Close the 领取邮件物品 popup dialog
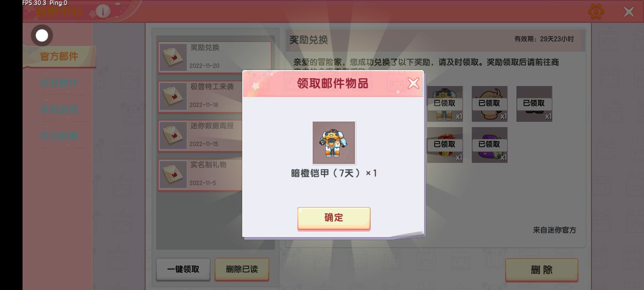 [413, 83]
